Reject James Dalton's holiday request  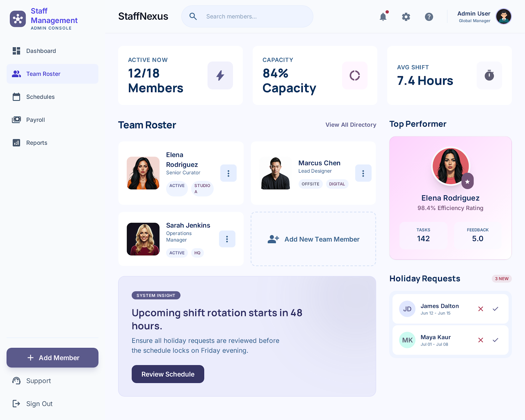[x=481, y=309]
